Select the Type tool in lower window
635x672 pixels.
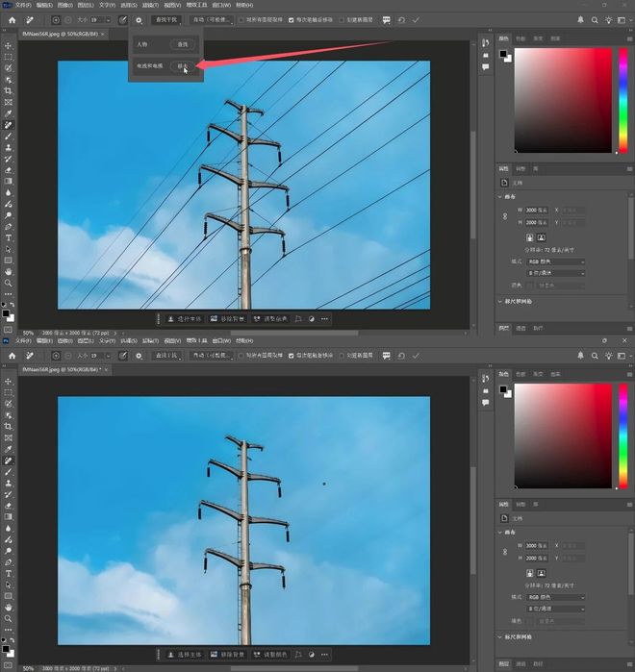coord(8,573)
